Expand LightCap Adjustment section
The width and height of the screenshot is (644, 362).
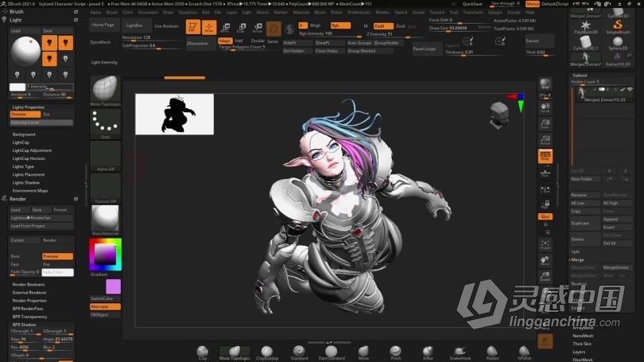(x=32, y=150)
